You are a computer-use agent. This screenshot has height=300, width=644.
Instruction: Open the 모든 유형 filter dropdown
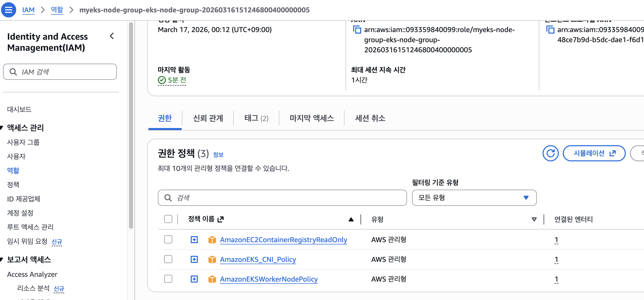pyautogui.click(x=474, y=198)
